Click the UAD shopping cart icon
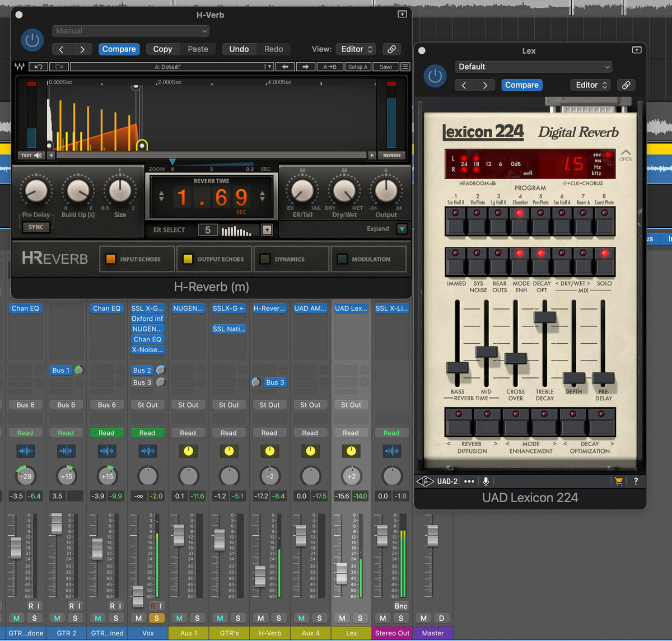 [618, 481]
